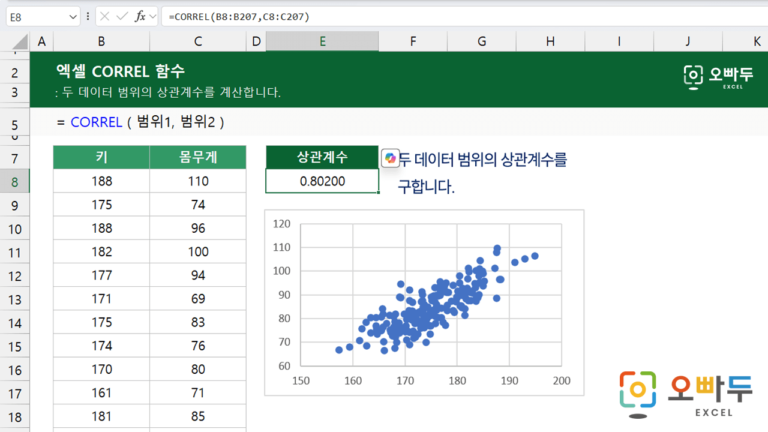Select cell with height 177
The height and width of the screenshot is (432, 768).
pyautogui.click(x=101, y=275)
